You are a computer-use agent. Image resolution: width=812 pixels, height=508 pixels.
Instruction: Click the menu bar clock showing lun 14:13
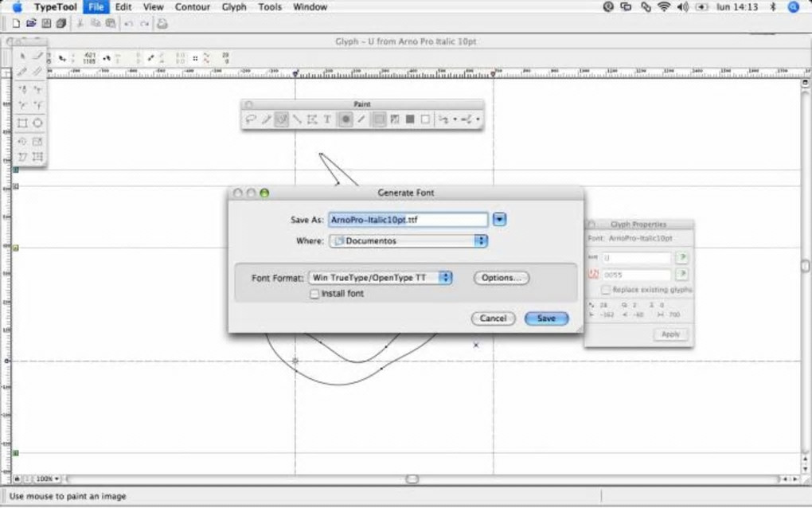click(x=737, y=6)
